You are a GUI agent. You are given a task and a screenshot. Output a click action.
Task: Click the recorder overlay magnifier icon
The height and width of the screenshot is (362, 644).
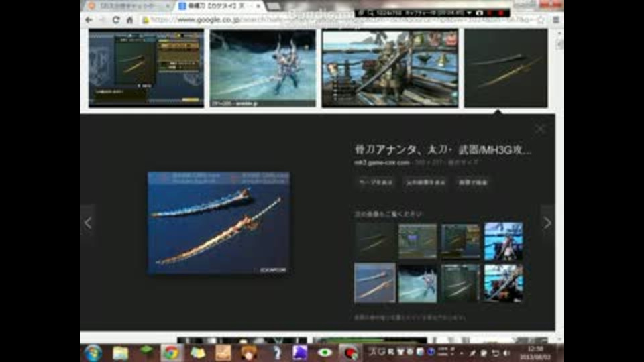click(370, 13)
